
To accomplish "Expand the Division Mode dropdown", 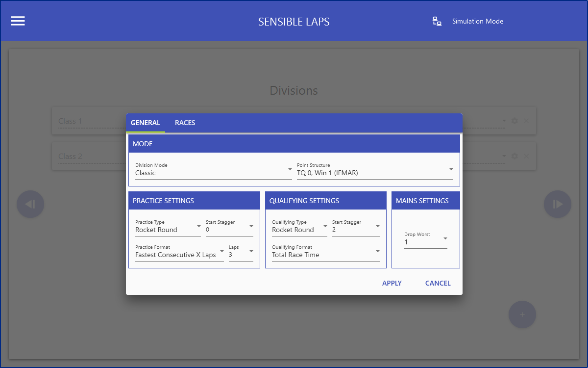I will pyautogui.click(x=213, y=173).
